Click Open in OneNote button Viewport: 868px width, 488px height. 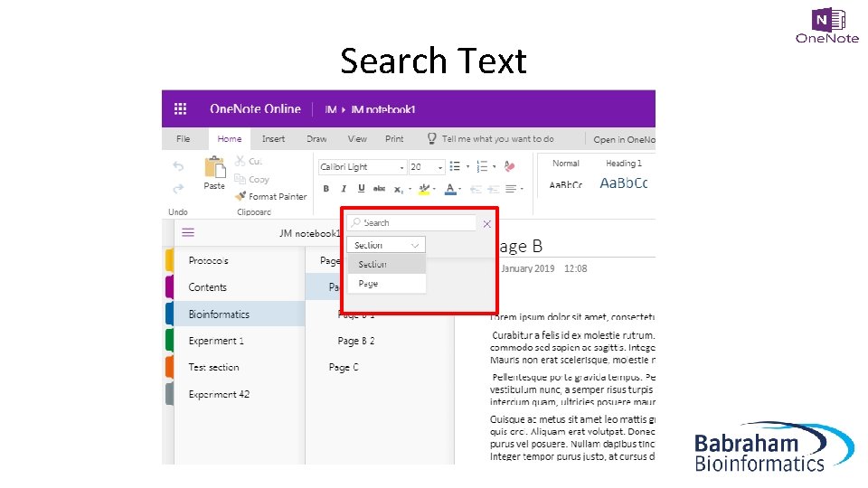pyautogui.click(x=624, y=139)
